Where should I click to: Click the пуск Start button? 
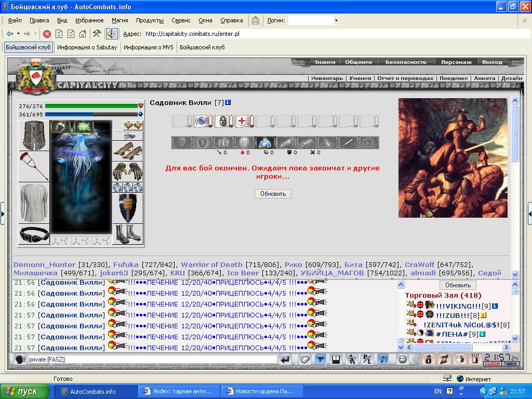24,392
